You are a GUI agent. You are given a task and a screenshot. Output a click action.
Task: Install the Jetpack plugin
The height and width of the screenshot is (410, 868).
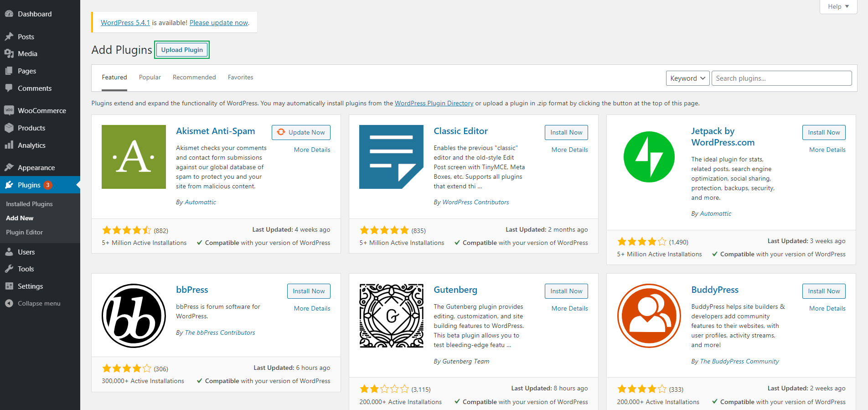click(824, 132)
